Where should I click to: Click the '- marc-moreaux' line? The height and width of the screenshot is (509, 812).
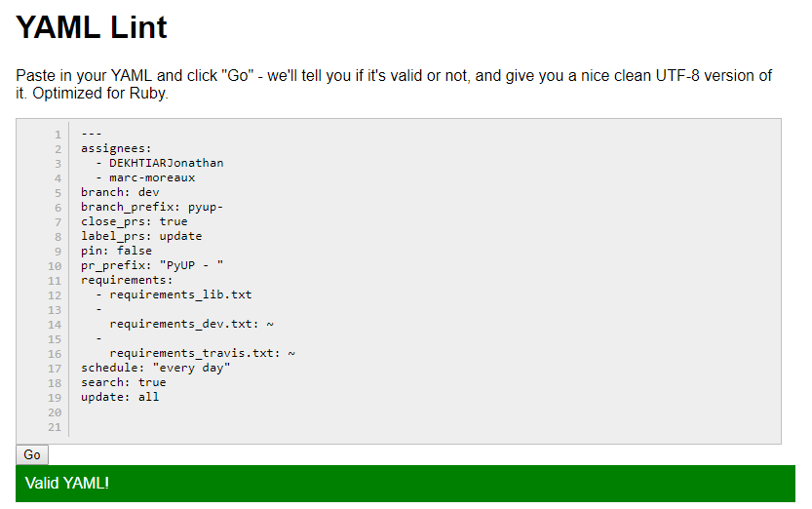pyautogui.click(x=145, y=177)
